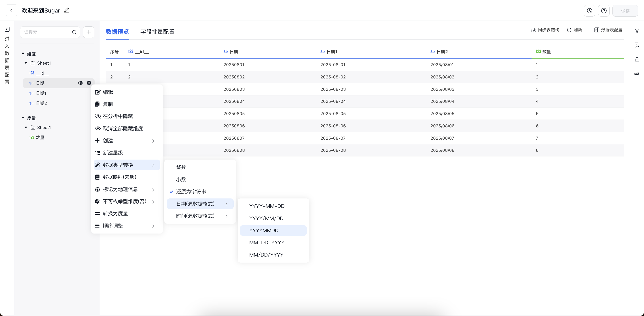
Task: Collapse the 维度 section
Action: pos(23,54)
